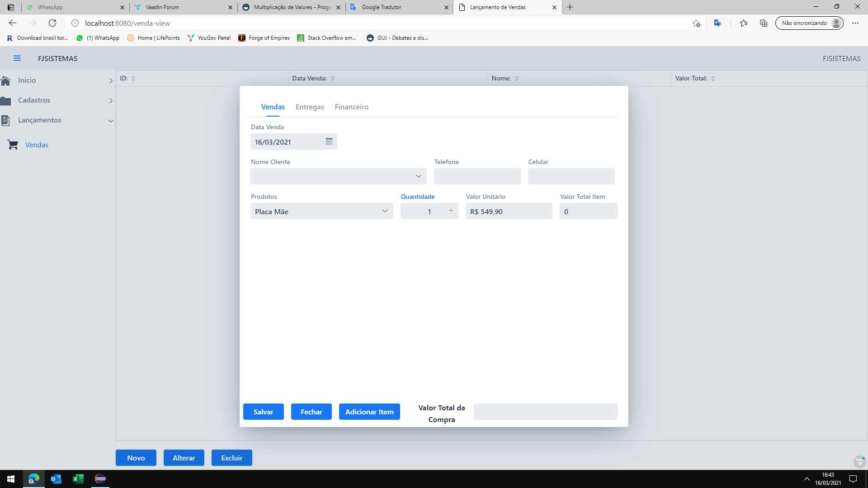Open the Produtos dropdown showing Placa Mãe
This screenshot has height=488, width=868.
tap(385, 211)
